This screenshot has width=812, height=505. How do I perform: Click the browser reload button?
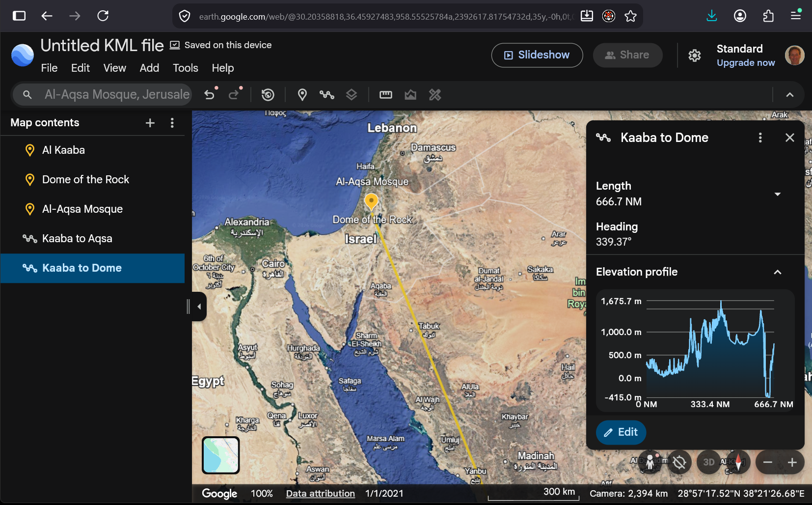103,16
